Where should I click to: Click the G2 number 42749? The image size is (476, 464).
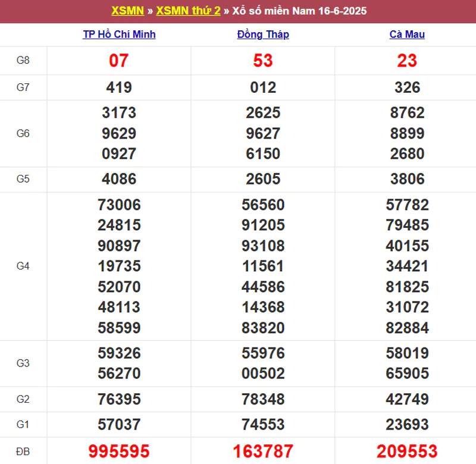point(407,399)
